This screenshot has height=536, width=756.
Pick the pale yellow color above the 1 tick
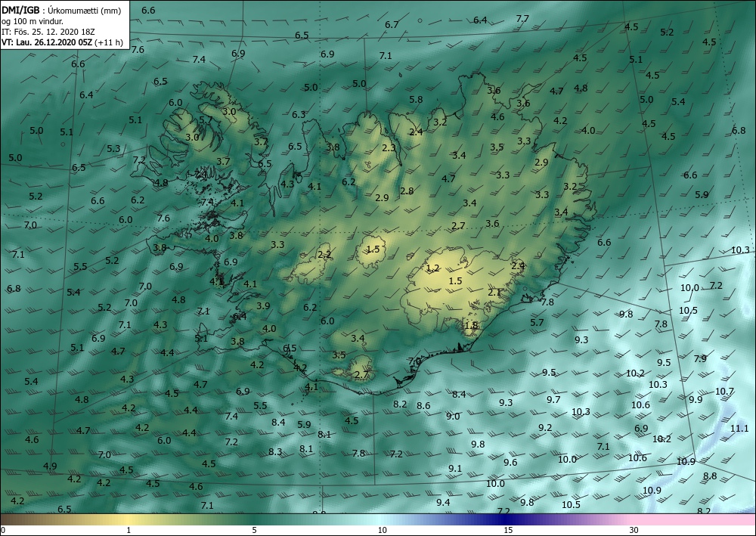pyautogui.click(x=129, y=519)
